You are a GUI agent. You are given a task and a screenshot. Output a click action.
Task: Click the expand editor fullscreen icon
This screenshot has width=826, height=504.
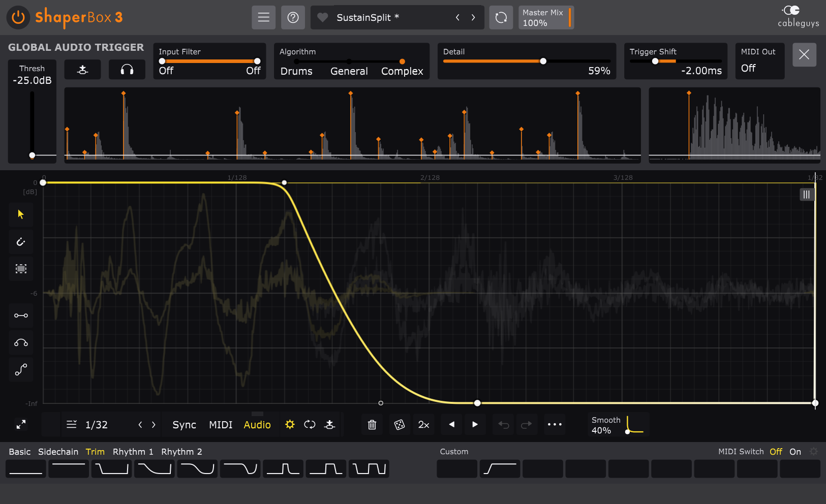[21, 424]
